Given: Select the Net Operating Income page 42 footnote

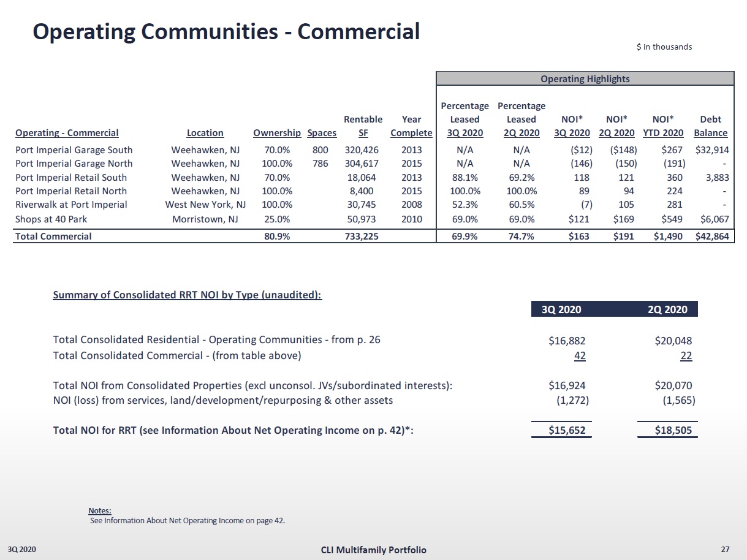Looking at the screenshot, I should 188,521.
